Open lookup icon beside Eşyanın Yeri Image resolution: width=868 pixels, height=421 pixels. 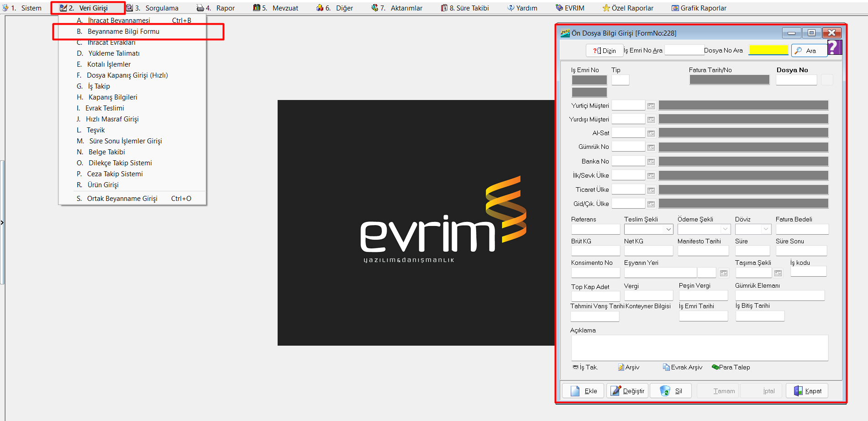[x=724, y=273]
